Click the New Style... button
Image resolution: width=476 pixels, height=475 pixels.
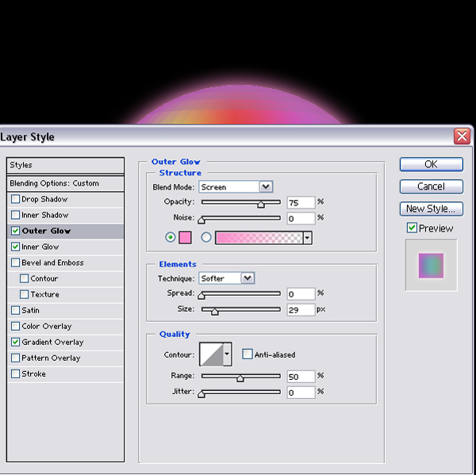(431, 209)
